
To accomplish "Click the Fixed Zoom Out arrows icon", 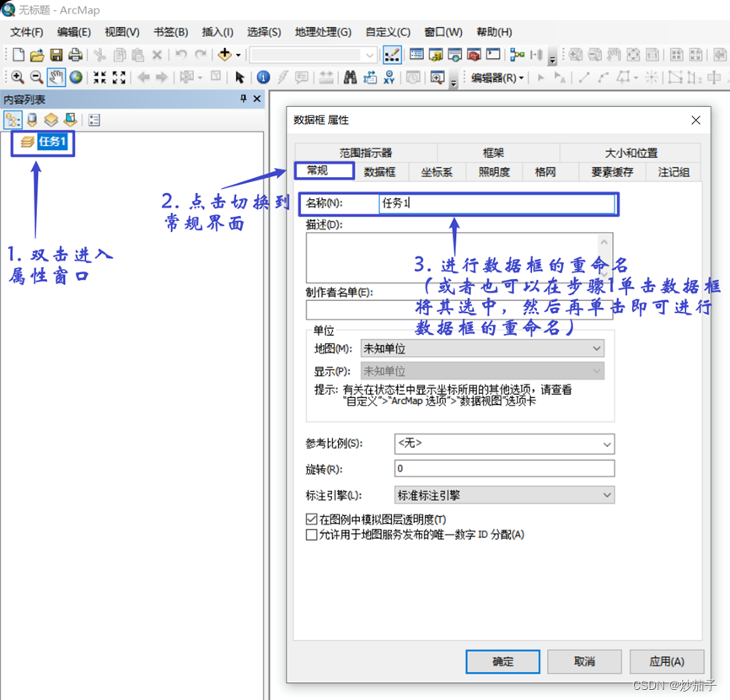I will pos(119,78).
